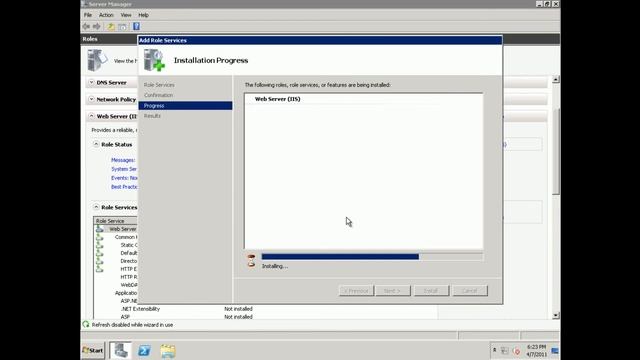Click the refresh icon in the status bar
Viewport: 640px width, 360px height.
(x=86, y=324)
